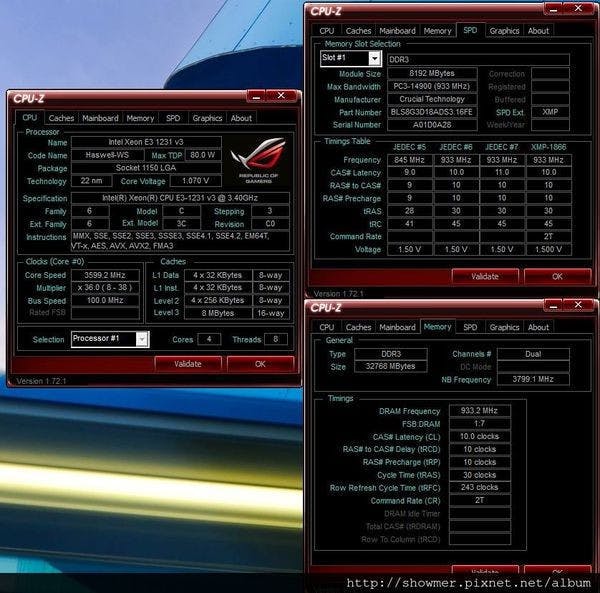Expand the Processor #1 selection dropdown
600x593 pixels.
tap(142, 339)
